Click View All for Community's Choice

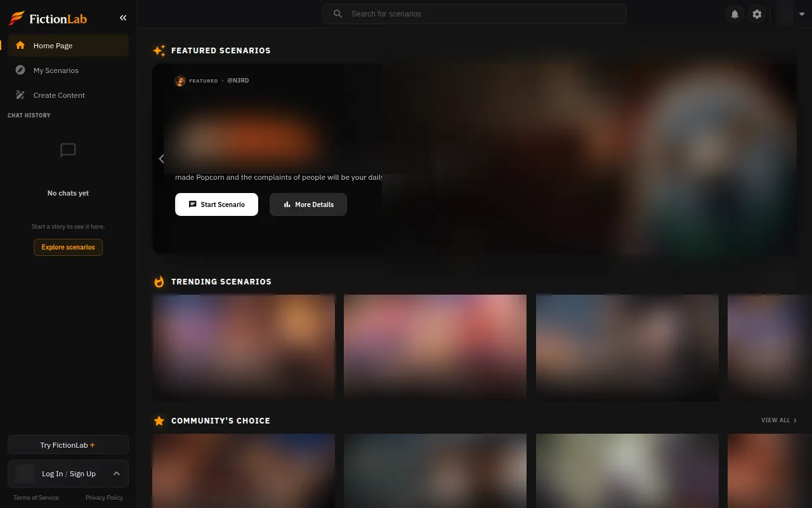point(779,420)
